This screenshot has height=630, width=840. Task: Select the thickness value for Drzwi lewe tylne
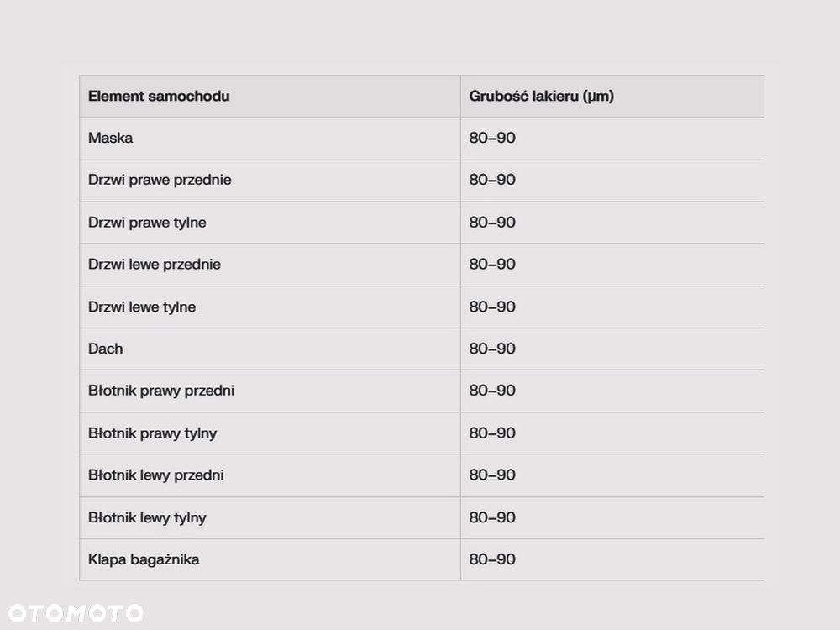pyautogui.click(x=492, y=307)
